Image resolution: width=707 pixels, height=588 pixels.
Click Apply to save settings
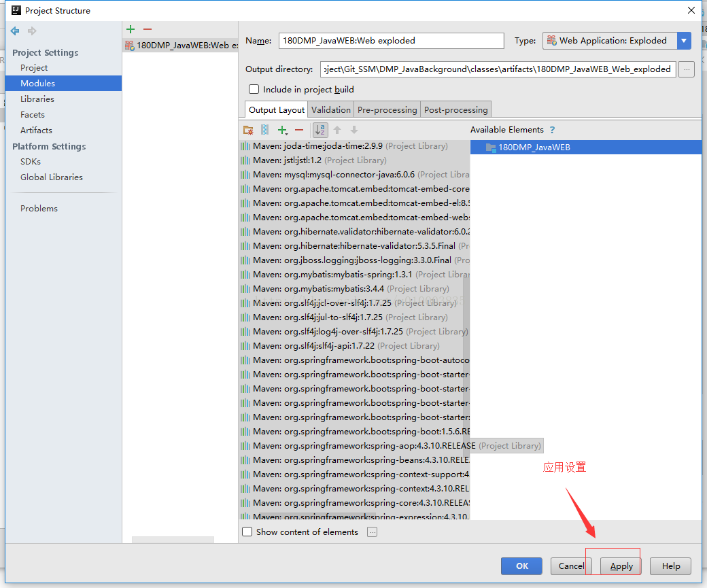621,566
